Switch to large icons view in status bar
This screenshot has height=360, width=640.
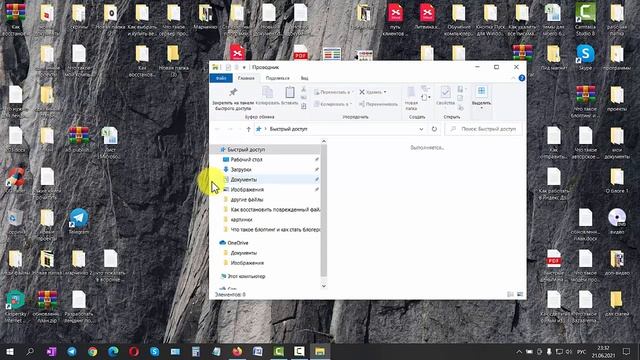[520, 294]
